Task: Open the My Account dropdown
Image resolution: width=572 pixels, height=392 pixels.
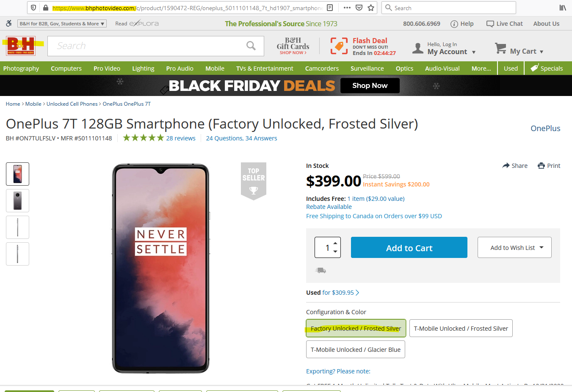Action: [x=451, y=52]
